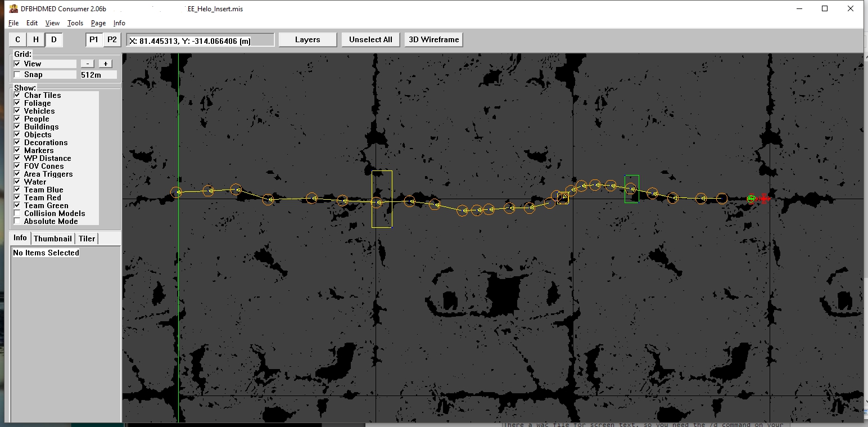Select the waypoint inside the green rectangle
Screen dimensions: 868x427
(x=631, y=188)
